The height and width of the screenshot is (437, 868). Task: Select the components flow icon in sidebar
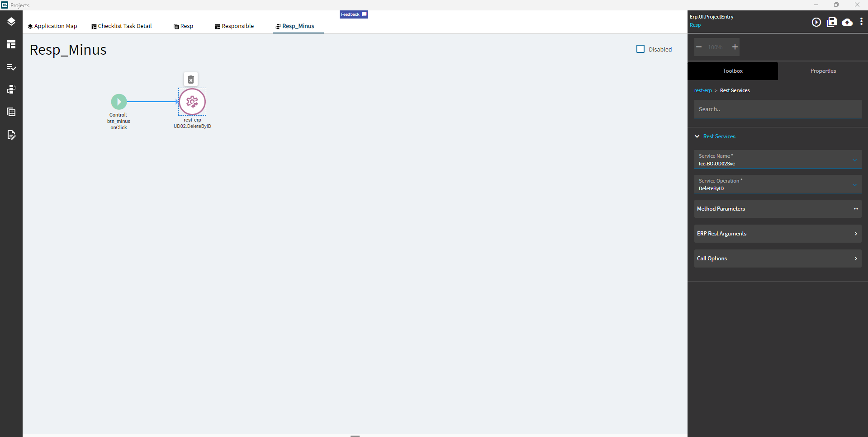(11, 89)
